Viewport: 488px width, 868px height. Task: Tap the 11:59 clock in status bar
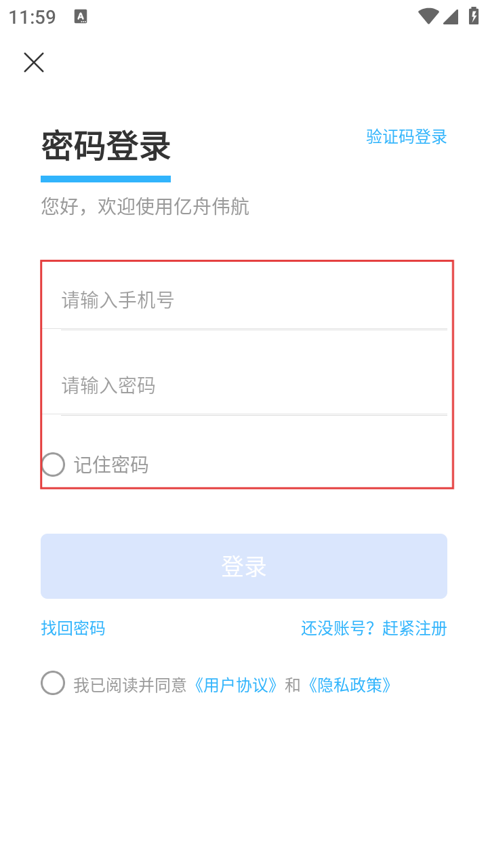pos(33,17)
